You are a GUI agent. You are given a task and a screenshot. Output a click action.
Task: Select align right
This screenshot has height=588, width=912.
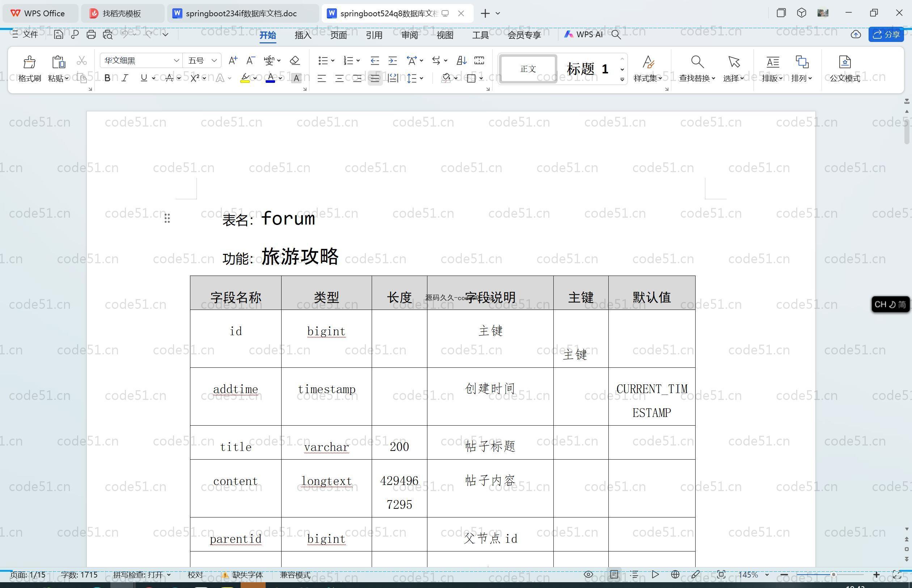coord(357,78)
